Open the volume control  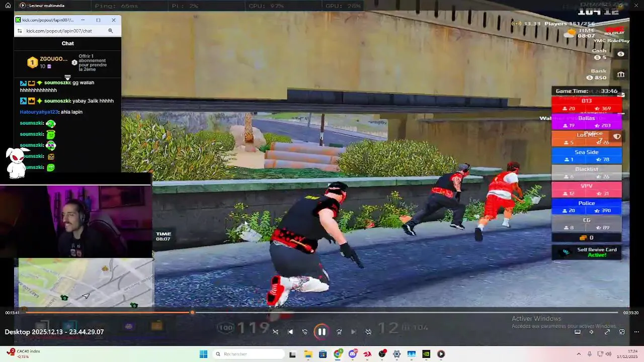[x=592, y=332]
